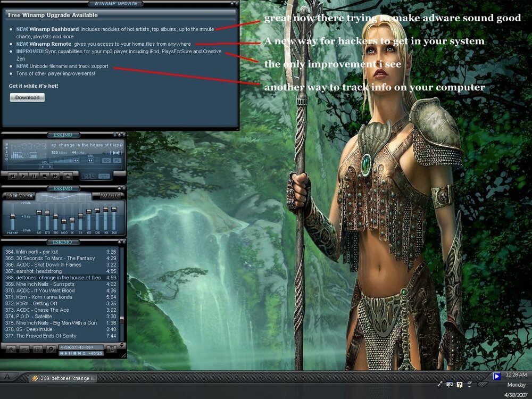Select track 370 ACDC - If You Want Blood

(61, 290)
